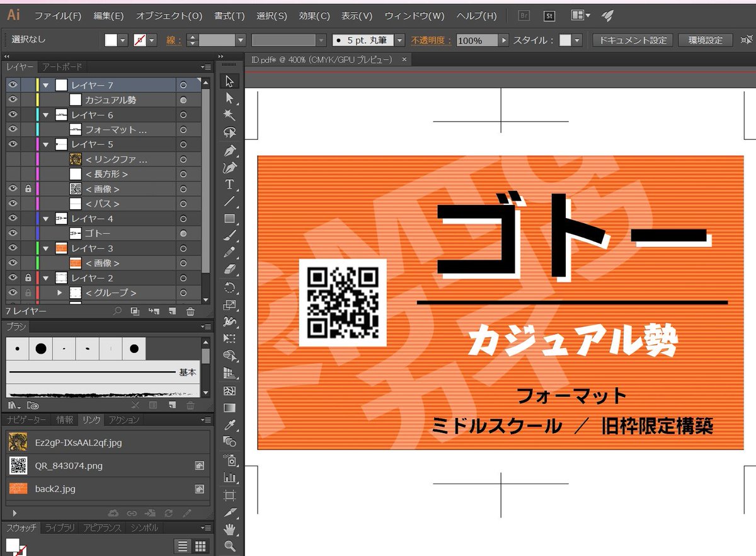The height and width of the screenshot is (556, 756).
Task: Select the Gradient tool
Action: pyautogui.click(x=229, y=408)
